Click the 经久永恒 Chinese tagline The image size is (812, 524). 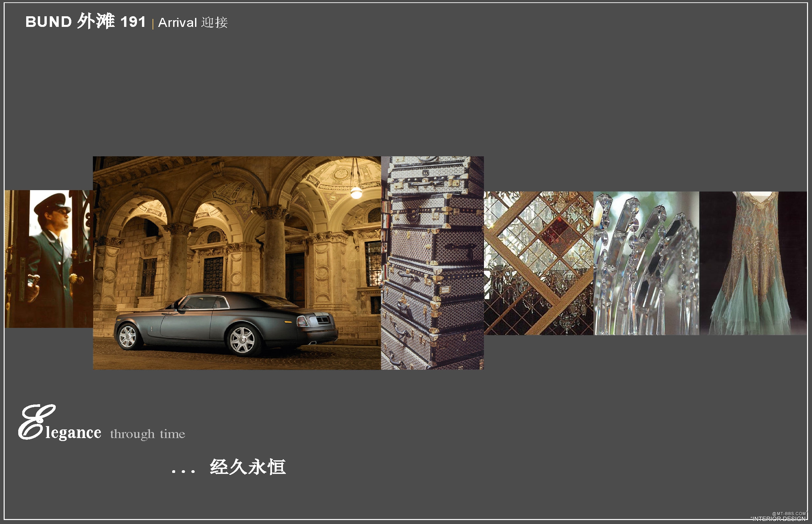tap(247, 467)
